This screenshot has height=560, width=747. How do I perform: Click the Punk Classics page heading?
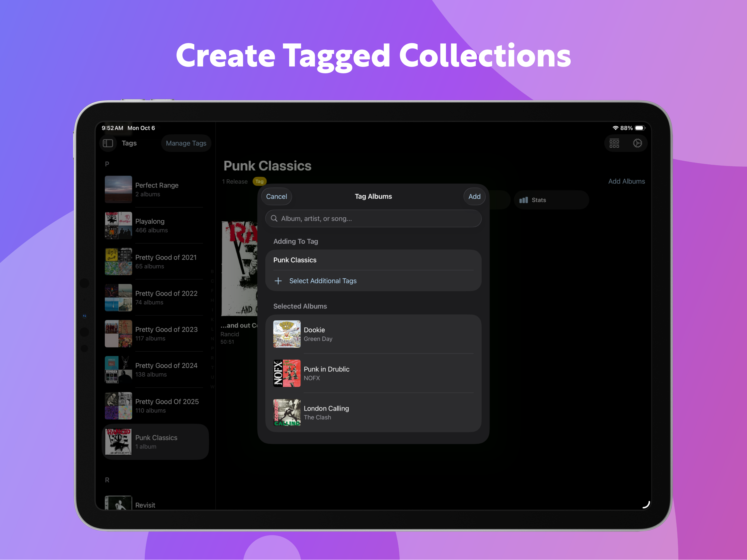[267, 166]
